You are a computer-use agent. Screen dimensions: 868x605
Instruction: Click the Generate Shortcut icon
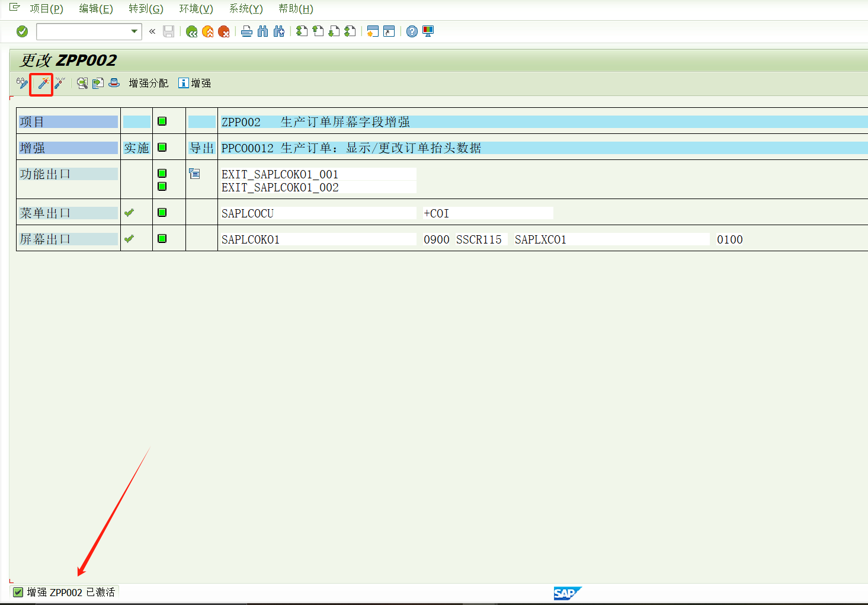389,31
